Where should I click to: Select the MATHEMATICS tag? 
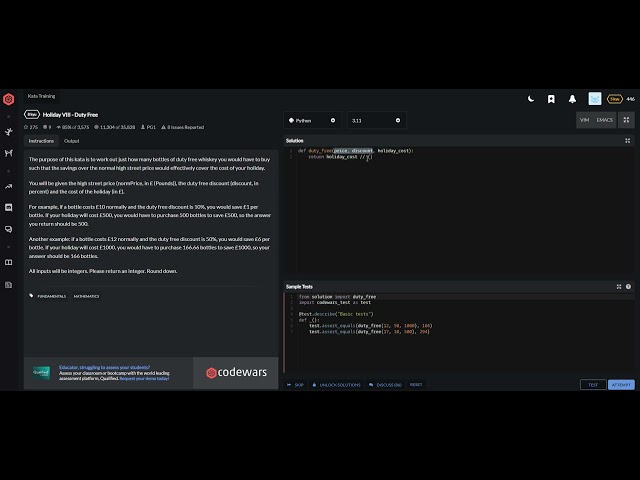(x=86, y=296)
